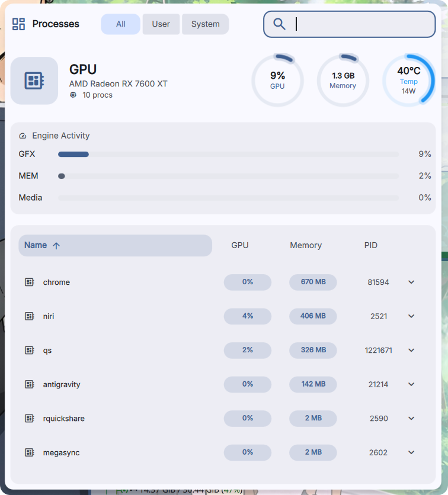448x495 pixels.
Task: Click the GFX activity bar
Action: 228,155
